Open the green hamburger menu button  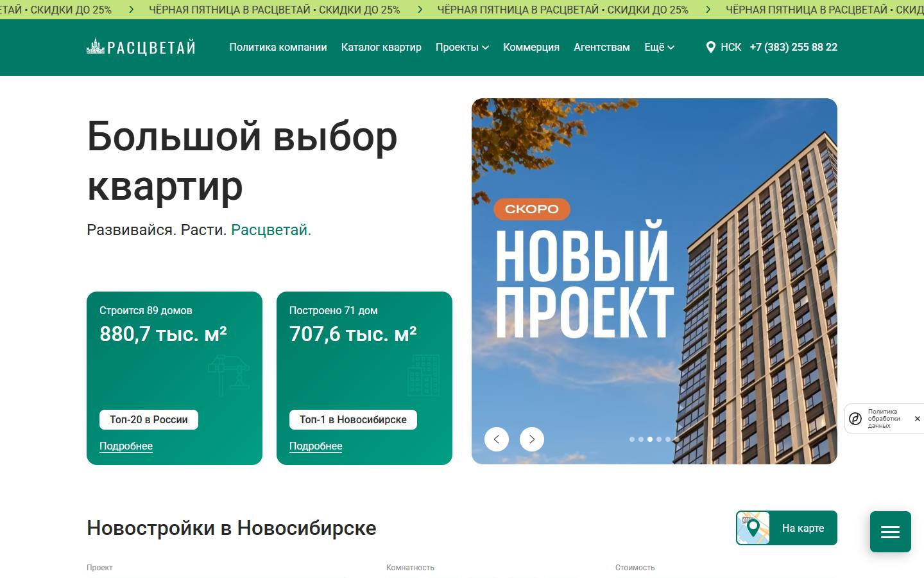coord(890,532)
